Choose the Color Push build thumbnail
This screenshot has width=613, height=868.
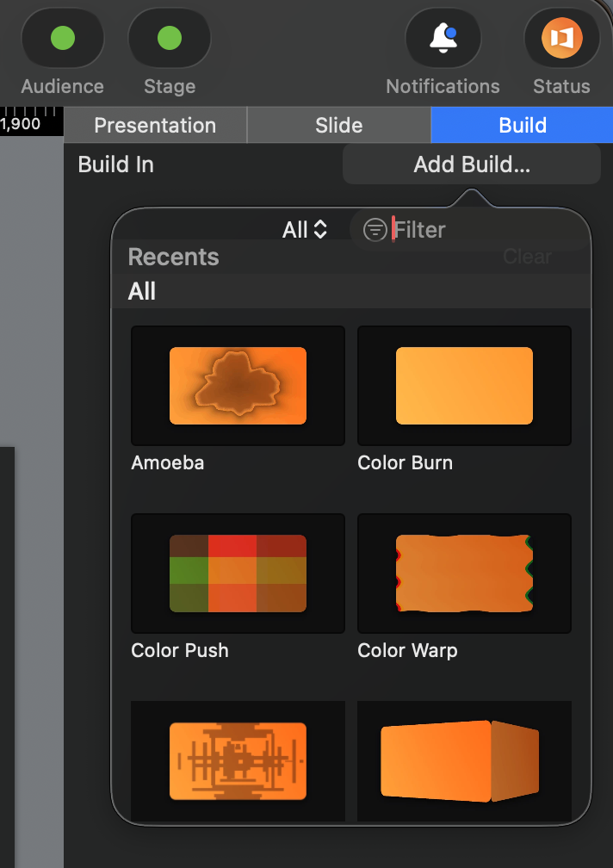pyautogui.click(x=238, y=573)
